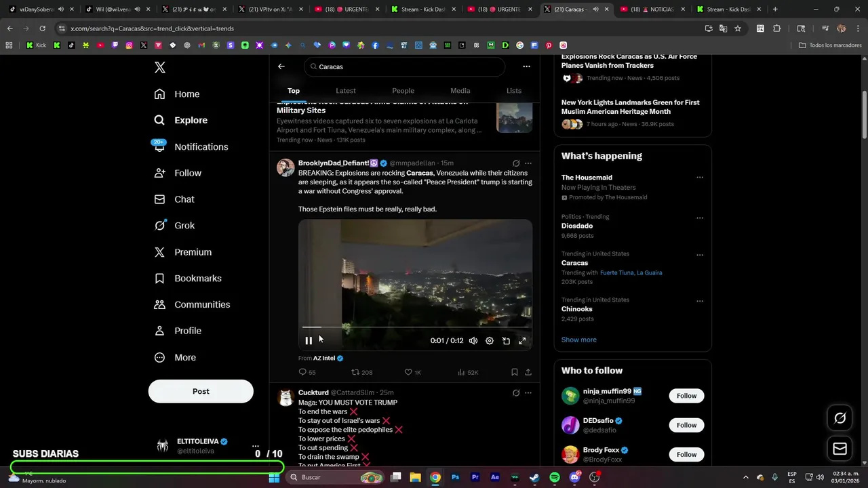Repost BrooklynDad_Defiant post (208)
Viewport: 868px width, 488px height.
[x=362, y=372]
